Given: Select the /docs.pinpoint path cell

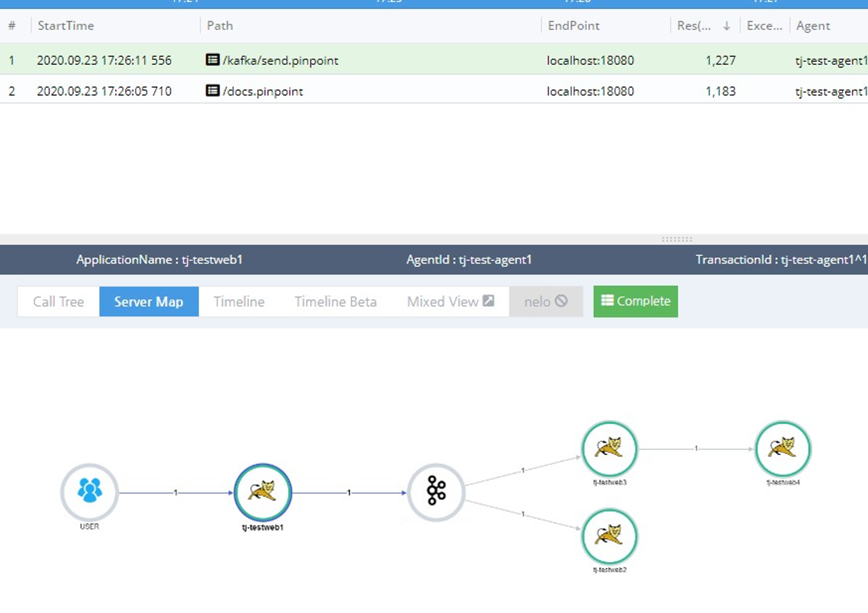Looking at the screenshot, I should (263, 91).
